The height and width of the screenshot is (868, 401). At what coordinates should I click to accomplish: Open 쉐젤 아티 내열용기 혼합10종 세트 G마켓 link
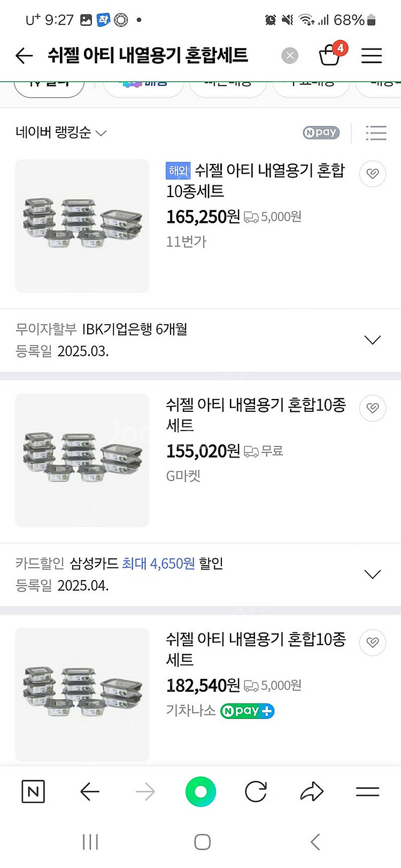coord(256,415)
